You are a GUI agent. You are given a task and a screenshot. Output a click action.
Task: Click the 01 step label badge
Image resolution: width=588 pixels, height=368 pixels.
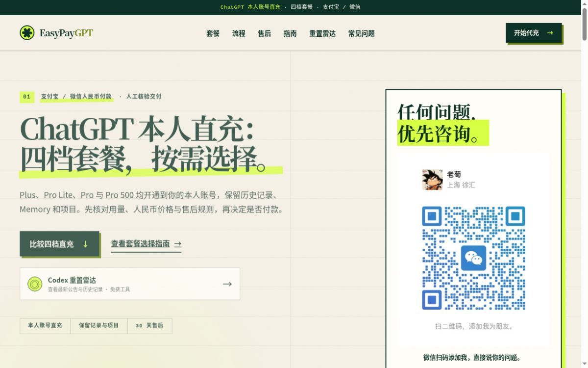[x=27, y=97]
